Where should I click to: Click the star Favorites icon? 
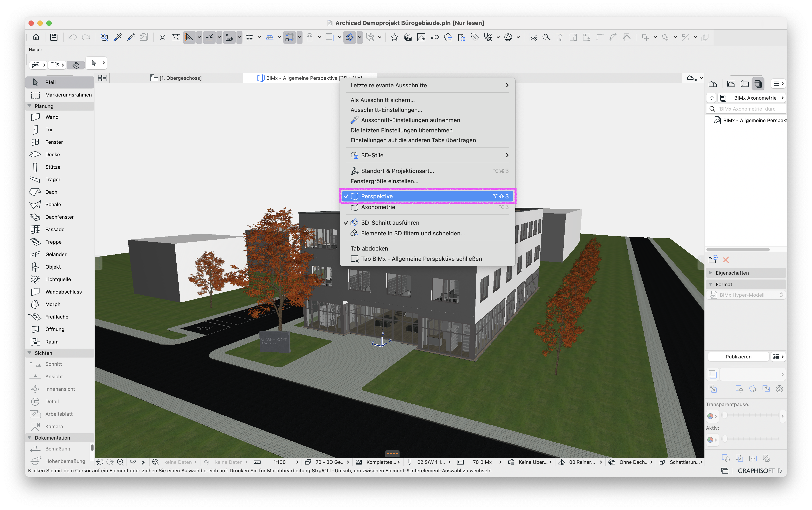(394, 37)
